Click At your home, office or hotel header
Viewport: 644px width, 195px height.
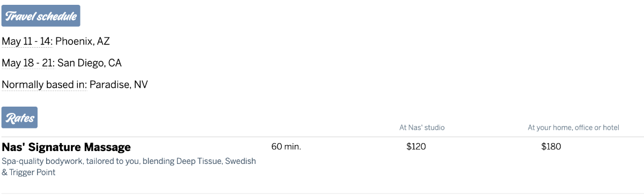coord(573,127)
